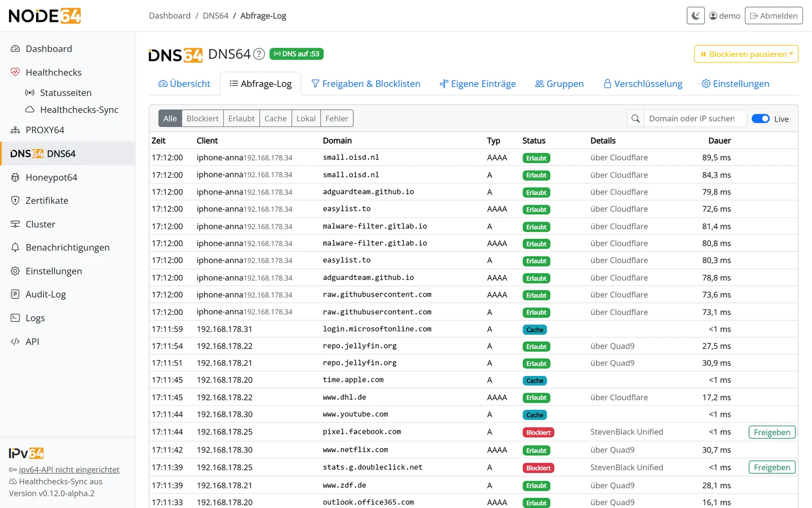Switch to the Verschlüsselung tab
Screen dimensions: 812x508
(643, 84)
